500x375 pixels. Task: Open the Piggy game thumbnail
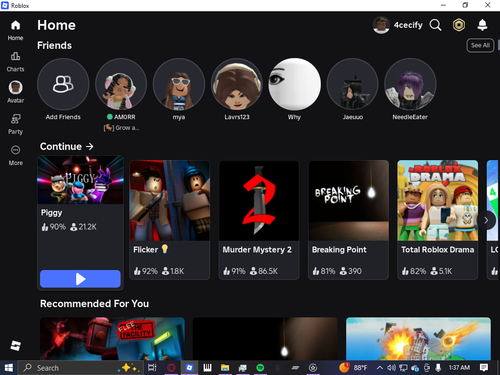click(x=80, y=180)
